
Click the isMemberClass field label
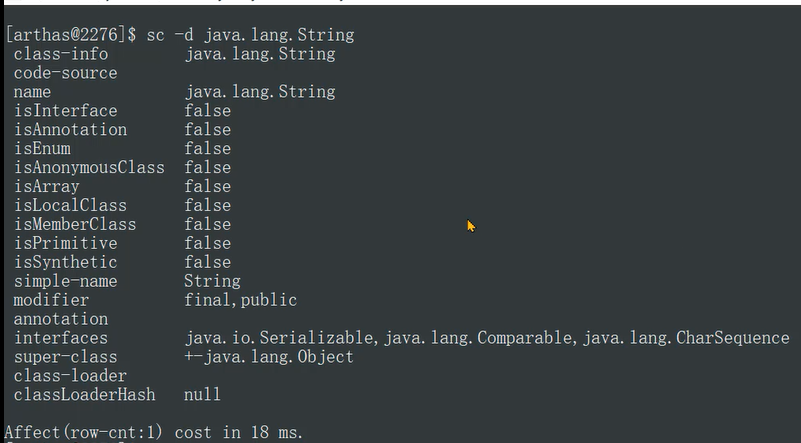pos(75,225)
